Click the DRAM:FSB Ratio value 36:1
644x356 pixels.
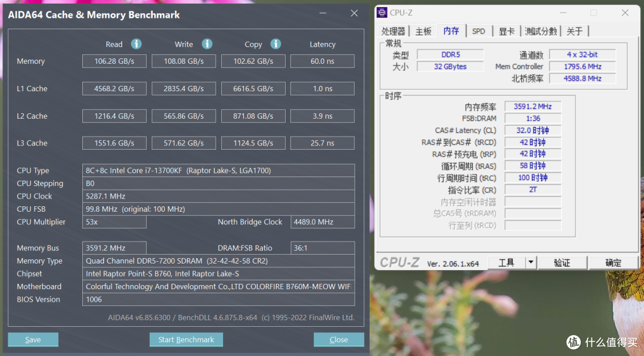[323, 248]
